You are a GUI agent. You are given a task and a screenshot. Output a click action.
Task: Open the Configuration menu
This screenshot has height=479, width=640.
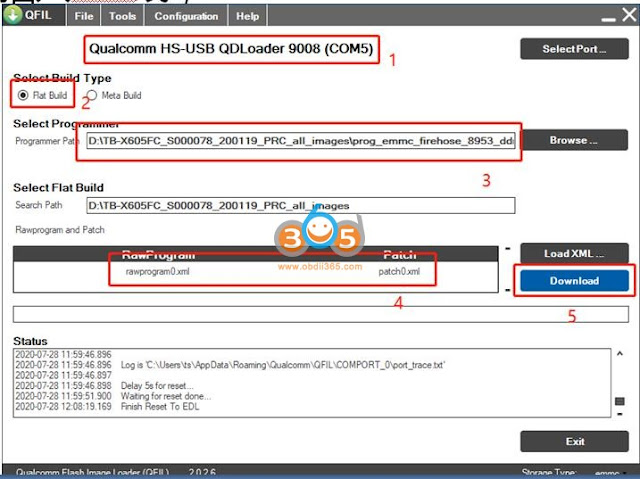(186, 16)
